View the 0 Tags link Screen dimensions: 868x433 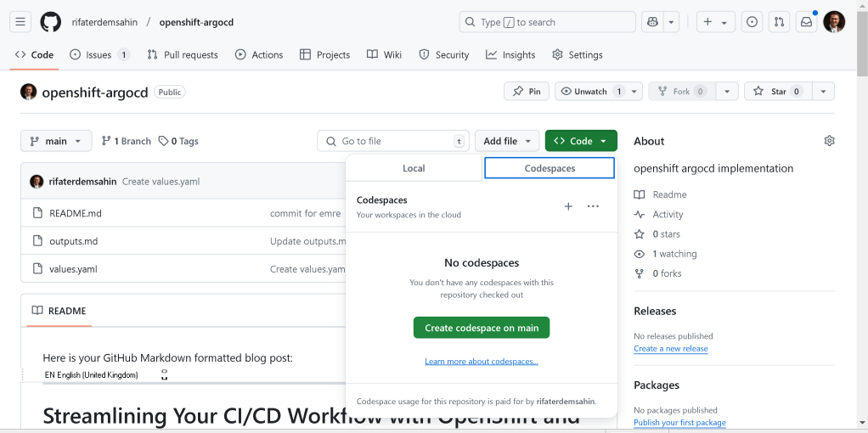click(178, 141)
